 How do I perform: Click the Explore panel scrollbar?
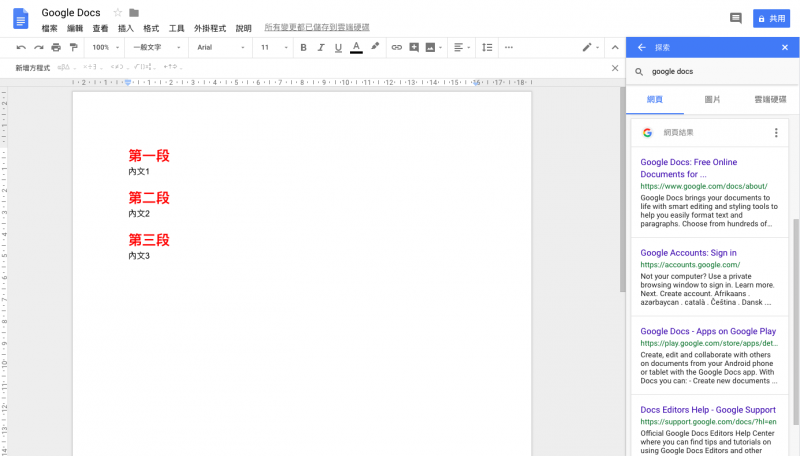pyautogui.click(x=796, y=321)
